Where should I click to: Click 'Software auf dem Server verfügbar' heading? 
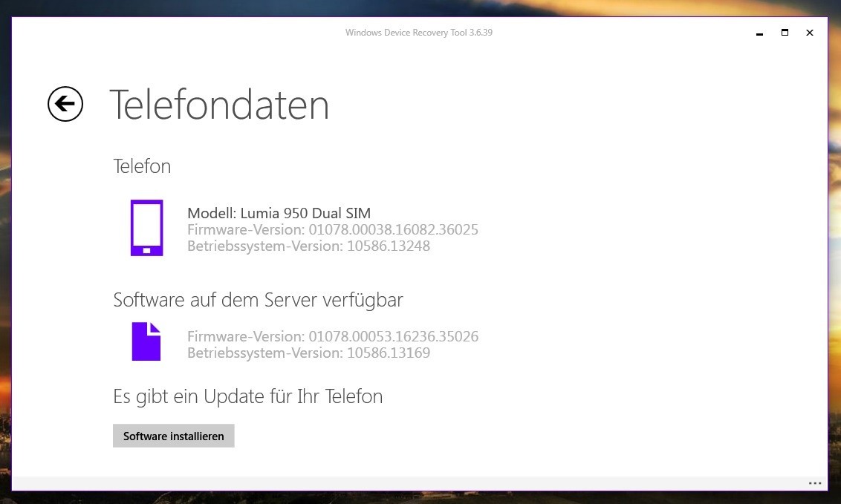click(x=258, y=300)
